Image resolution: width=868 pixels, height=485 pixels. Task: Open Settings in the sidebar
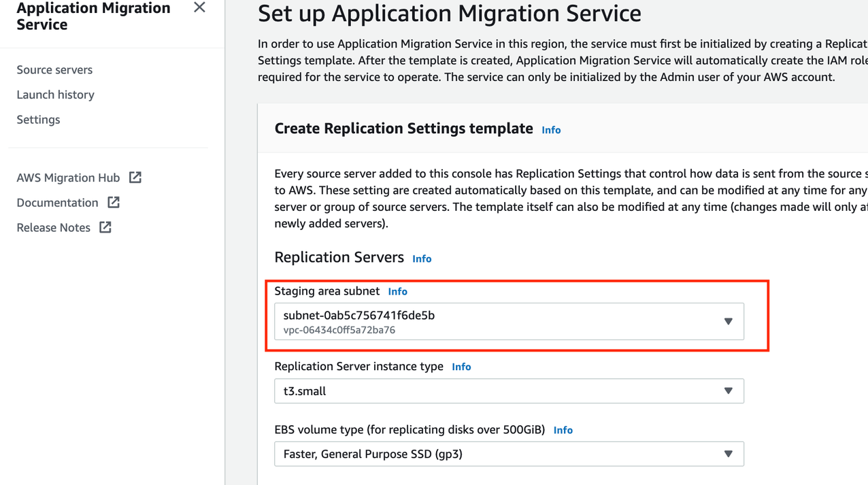click(38, 119)
